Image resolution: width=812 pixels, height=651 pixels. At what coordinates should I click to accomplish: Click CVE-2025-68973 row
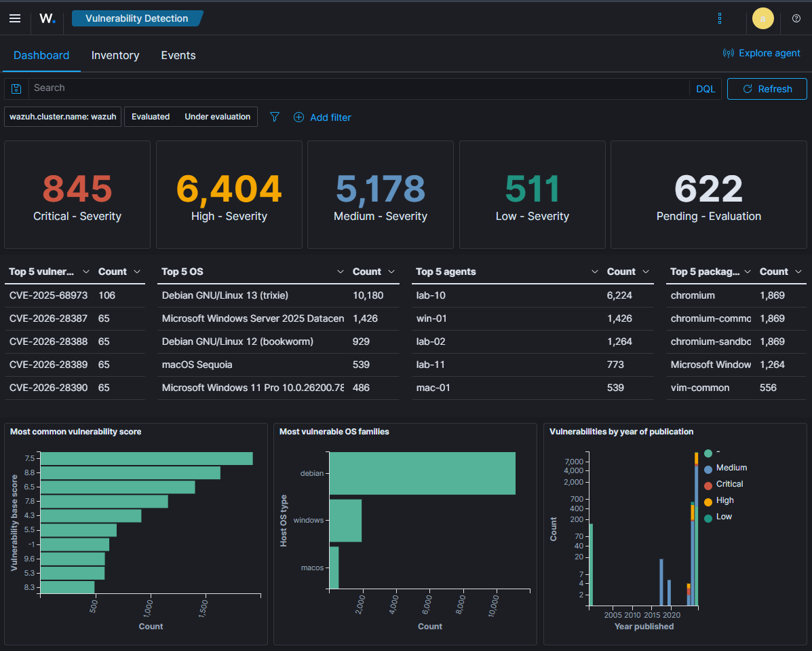(x=75, y=295)
